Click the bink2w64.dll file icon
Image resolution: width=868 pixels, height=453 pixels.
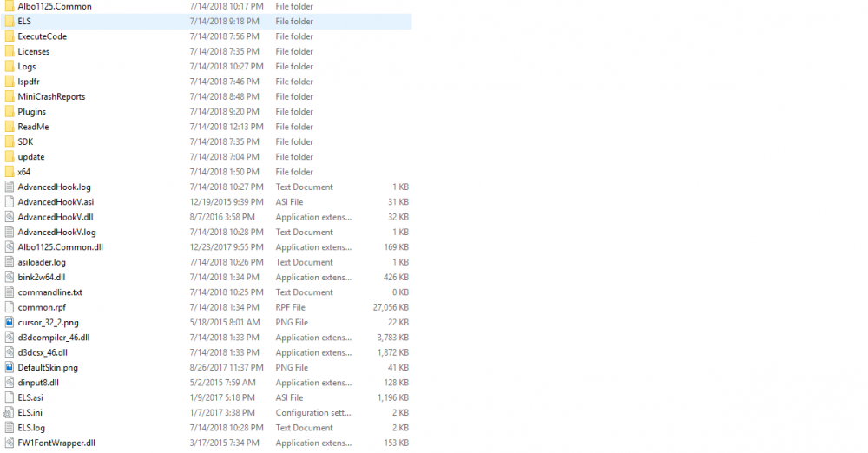click(9, 277)
